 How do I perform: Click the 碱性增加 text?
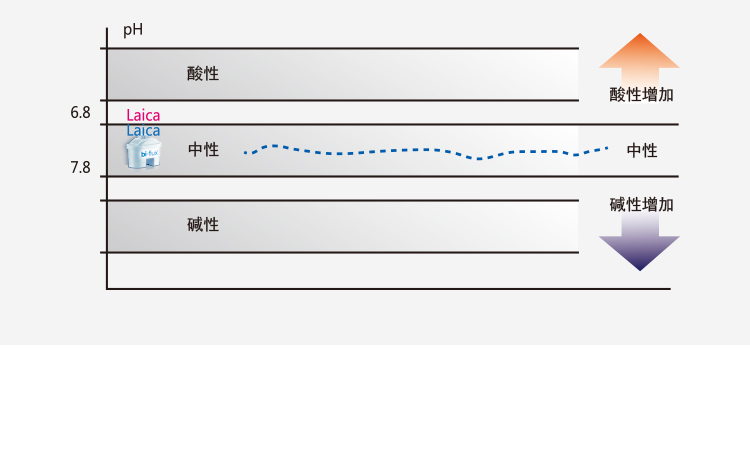(642, 205)
